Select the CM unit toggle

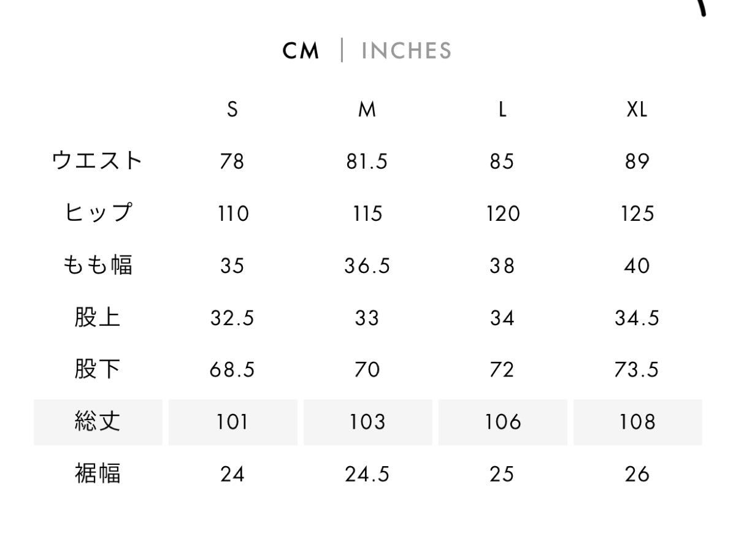pos(301,51)
